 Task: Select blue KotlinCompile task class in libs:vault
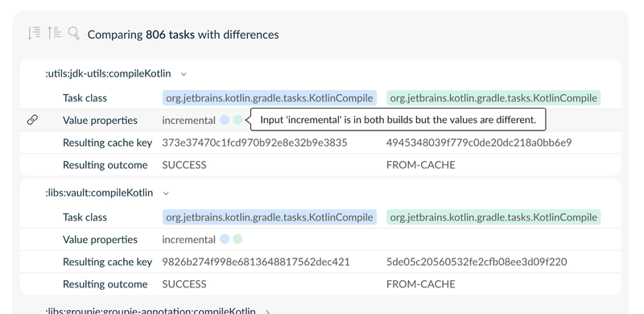270,217
